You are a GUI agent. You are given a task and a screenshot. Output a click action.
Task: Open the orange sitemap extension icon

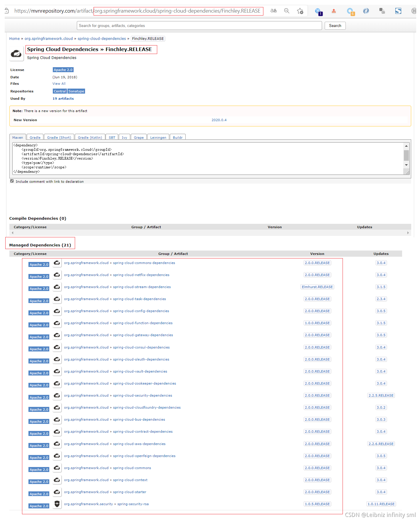click(x=334, y=11)
